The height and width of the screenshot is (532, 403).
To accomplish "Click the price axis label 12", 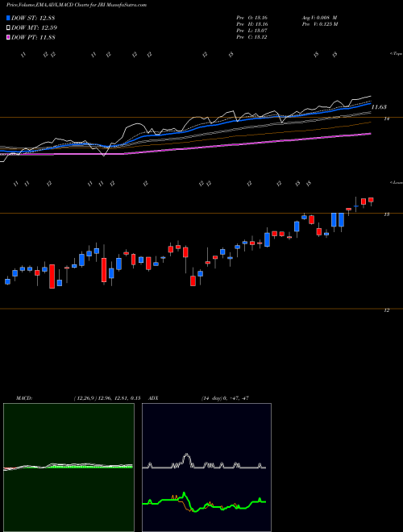I will click(x=387, y=310).
